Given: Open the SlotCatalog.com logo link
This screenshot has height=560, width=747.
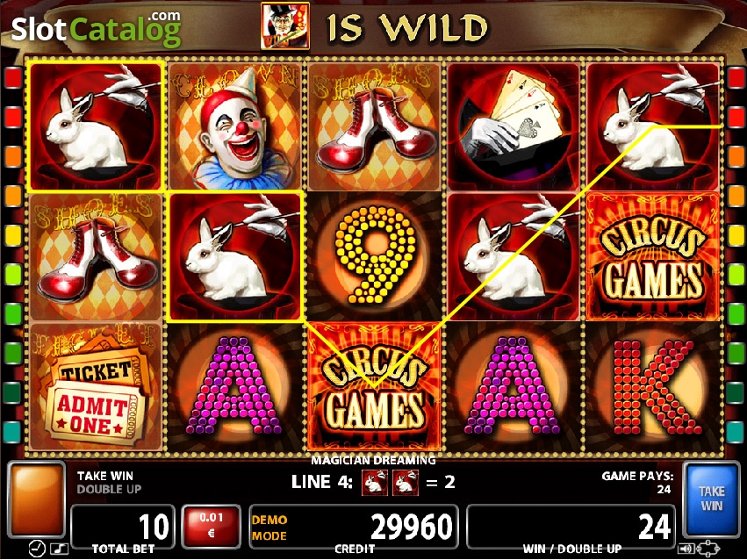Looking at the screenshot, I should coord(97,29).
